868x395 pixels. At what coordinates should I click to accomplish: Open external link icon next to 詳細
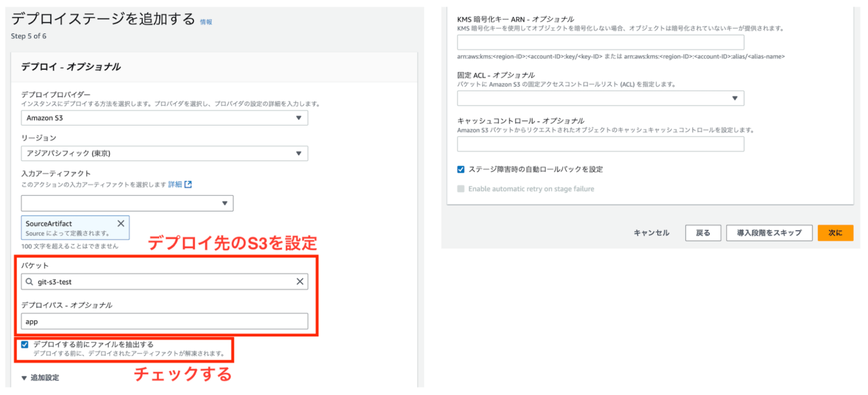(188, 184)
